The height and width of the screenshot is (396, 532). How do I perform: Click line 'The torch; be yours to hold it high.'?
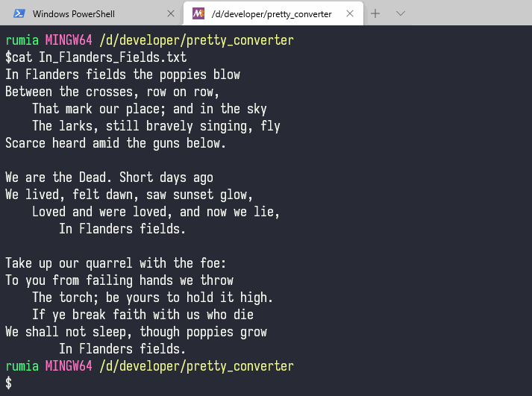[x=153, y=298]
